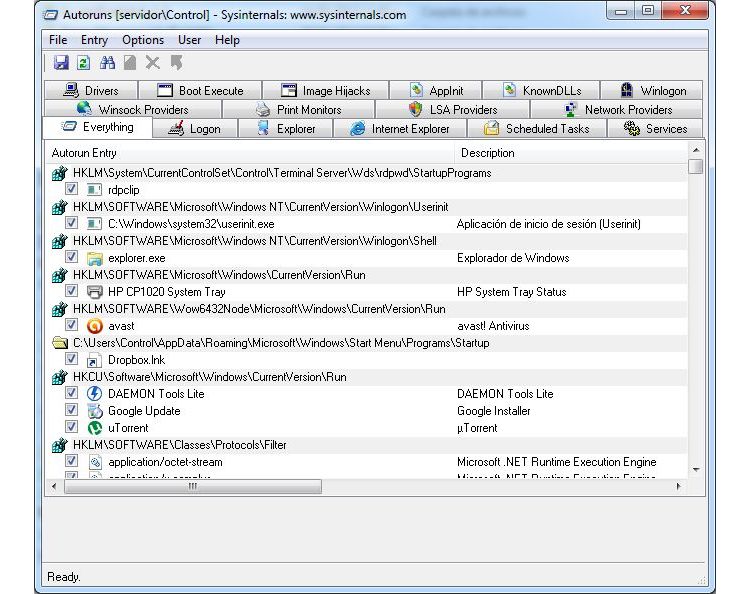Click the Save toolbar icon
This screenshot has height=594, width=750.
[x=61, y=63]
